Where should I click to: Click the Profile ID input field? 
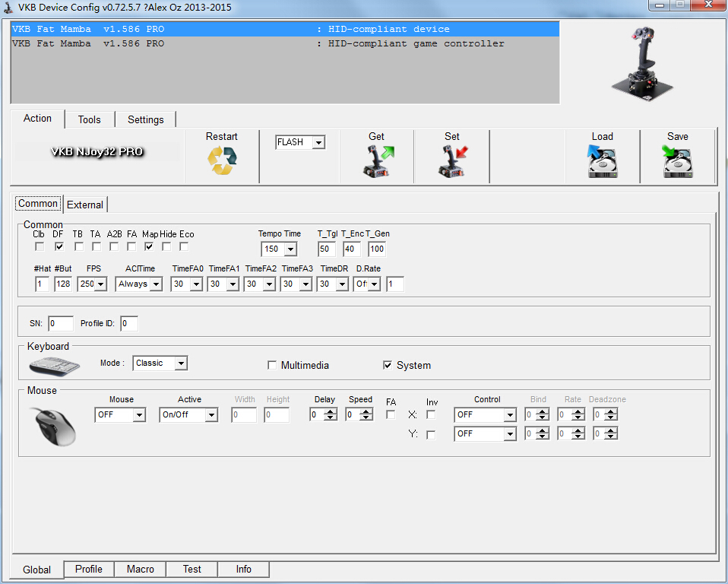129,323
